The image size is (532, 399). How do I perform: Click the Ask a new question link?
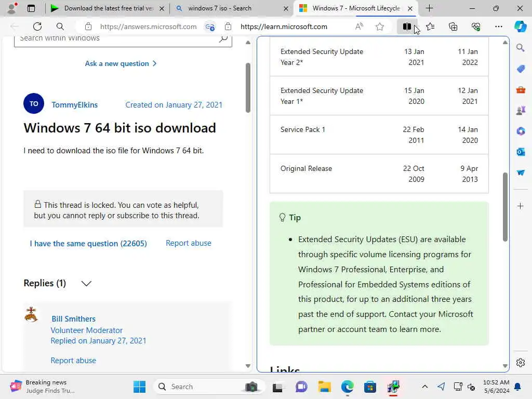tap(121, 63)
